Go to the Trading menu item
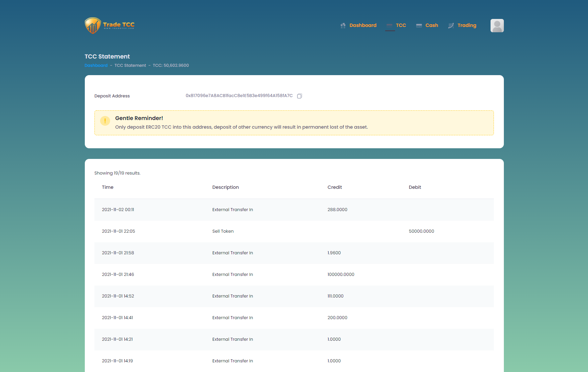The image size is (588, 372). (467, 25)
